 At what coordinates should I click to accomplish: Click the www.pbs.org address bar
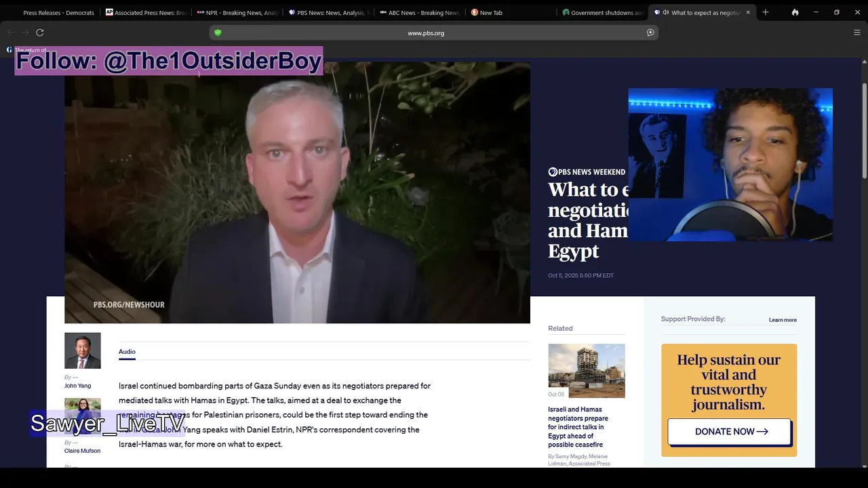(433, 33)
